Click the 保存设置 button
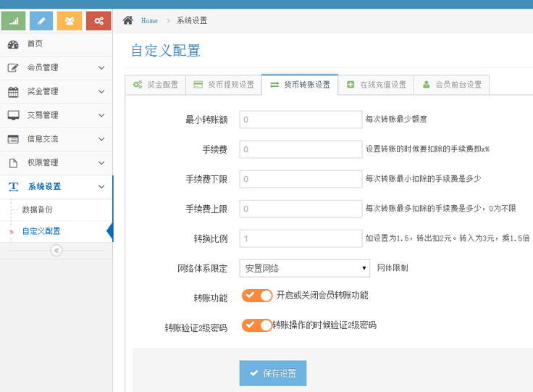The image size is (533, 392). point(272,373)
